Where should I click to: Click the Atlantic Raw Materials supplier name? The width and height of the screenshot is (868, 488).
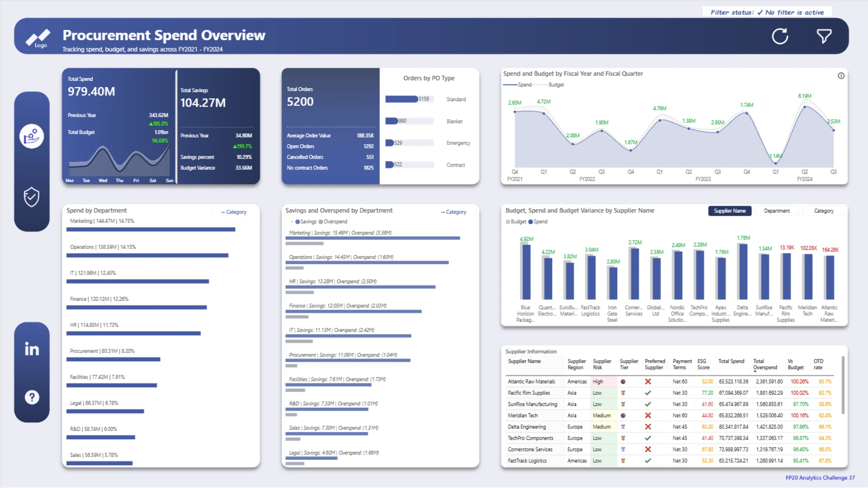coord(531,381)
